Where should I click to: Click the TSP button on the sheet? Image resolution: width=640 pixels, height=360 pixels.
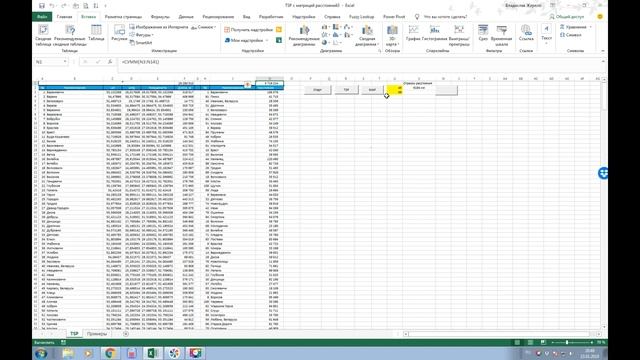[346, 90]
